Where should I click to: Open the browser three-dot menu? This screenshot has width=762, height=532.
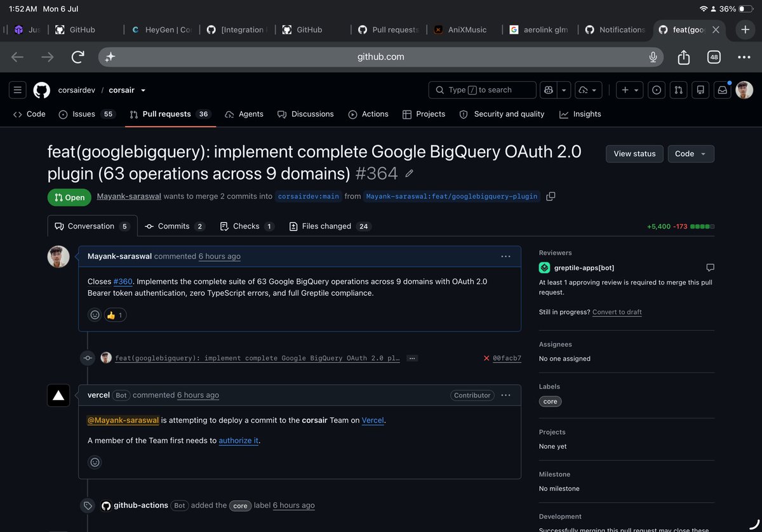tap(744, 57)
